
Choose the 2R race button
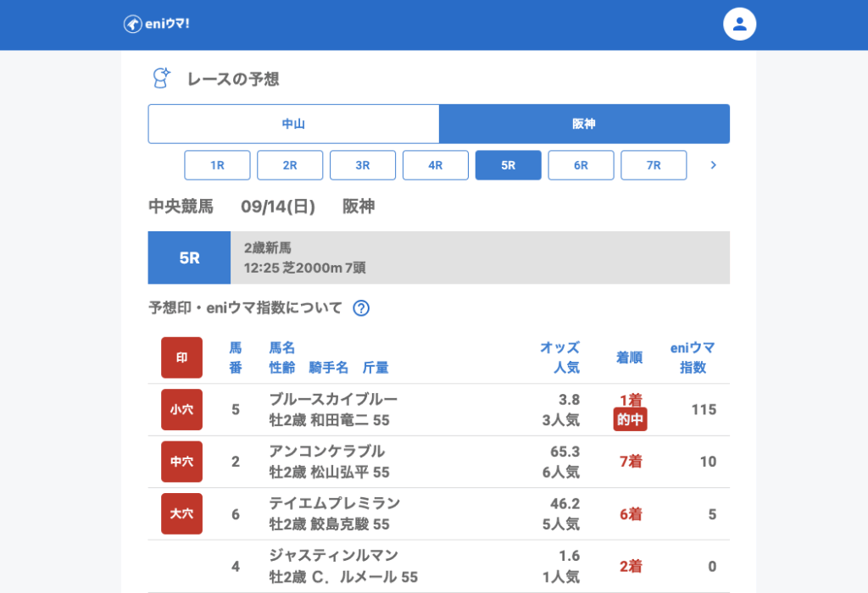coord(290,165)
